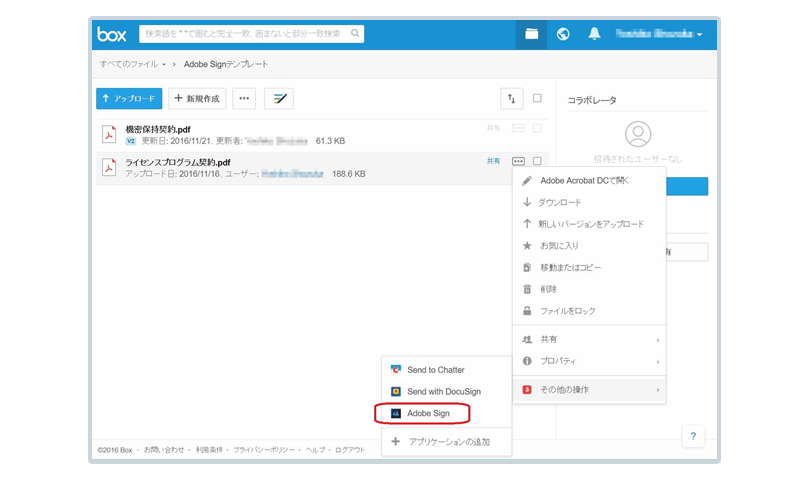The image size is (809, 481).
Task: Open the user account dropdown menu
Action: [x=658, y=35]
